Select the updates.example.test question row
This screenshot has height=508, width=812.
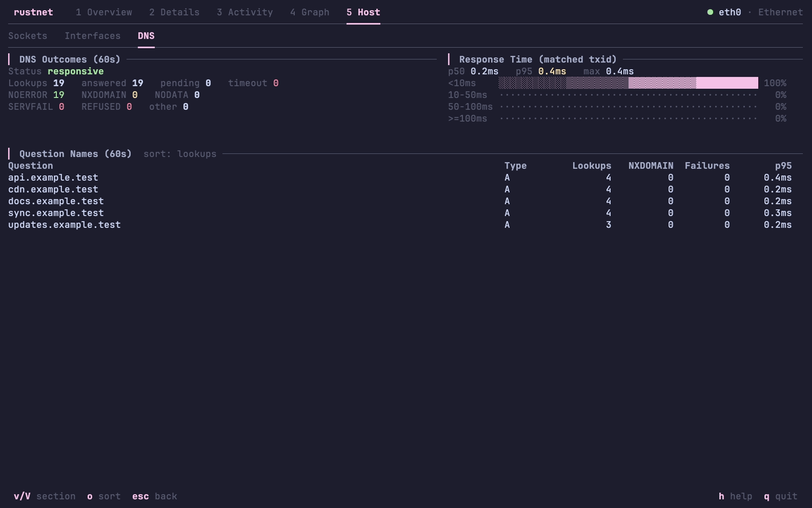[400, 225]
